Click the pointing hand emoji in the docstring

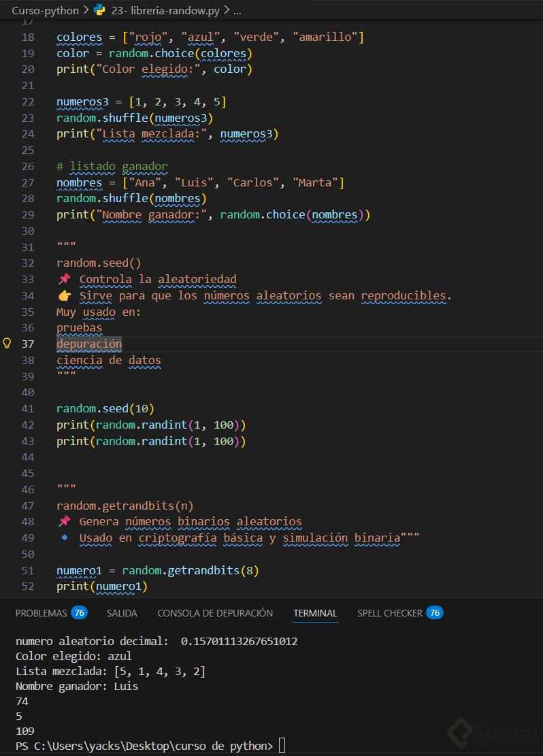point(65,295)
